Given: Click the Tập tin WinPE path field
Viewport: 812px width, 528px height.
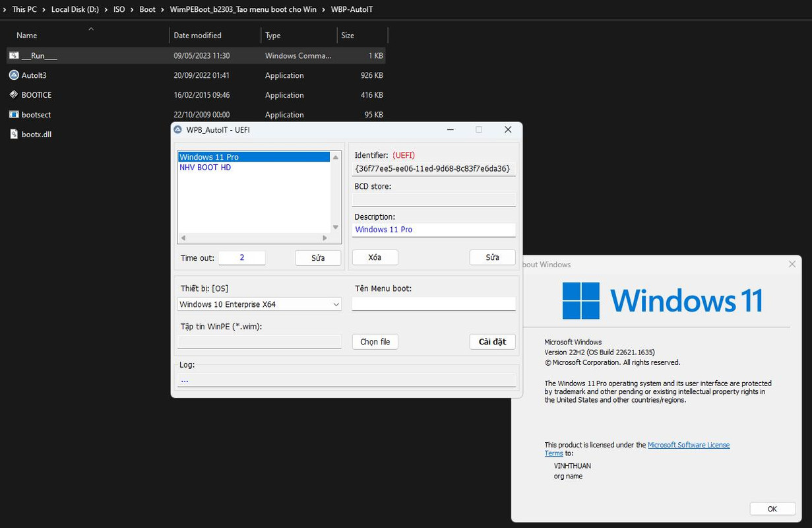Looking at the screenshot, I should [x=259, y=341].
